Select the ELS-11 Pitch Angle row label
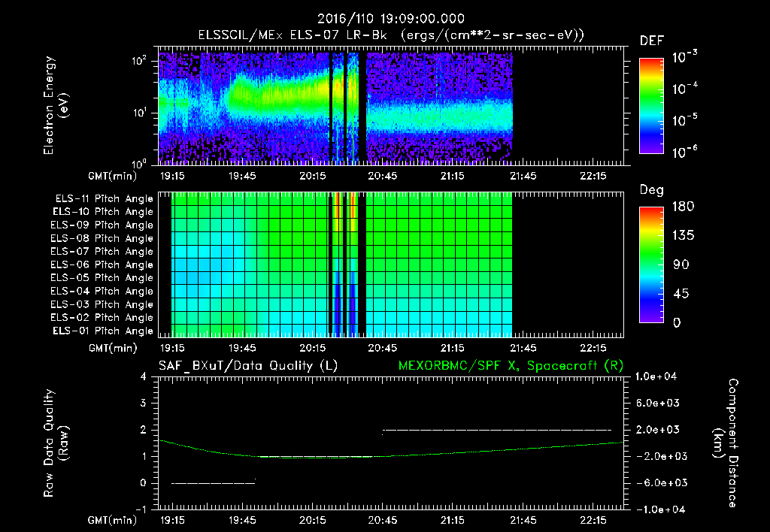Image resolution: width=770 pixels, height=532 pixels. 104,199
